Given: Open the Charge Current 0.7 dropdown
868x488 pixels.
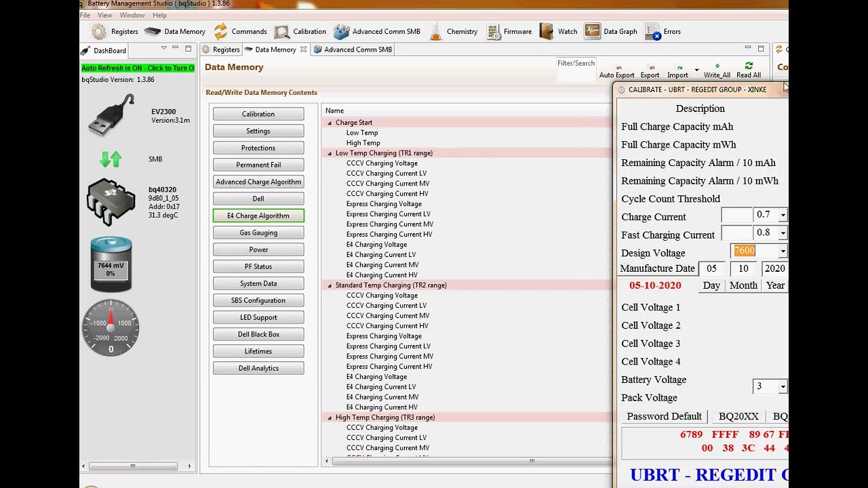Looking at the screenshot, I should [783, 215].
